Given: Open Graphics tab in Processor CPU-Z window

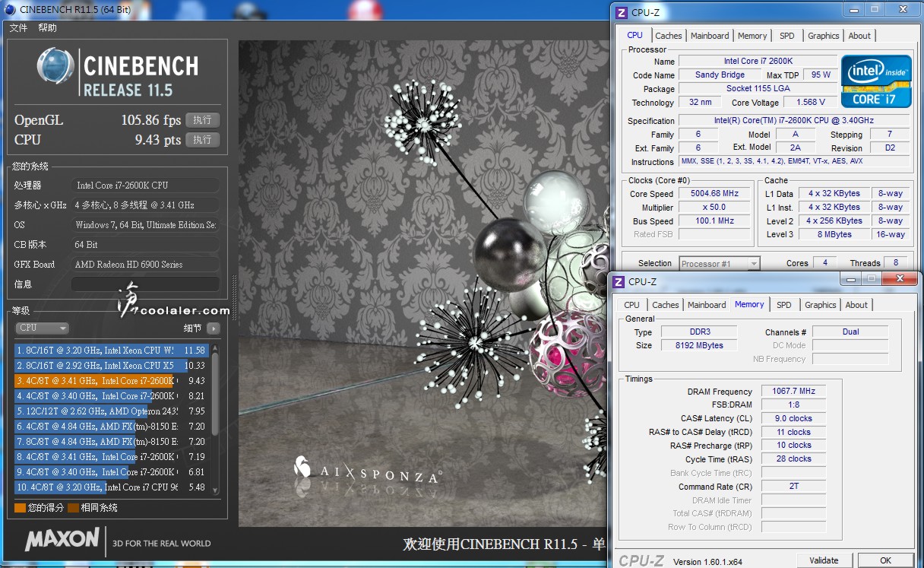Looking at the screenshot, I should point(824,36).
